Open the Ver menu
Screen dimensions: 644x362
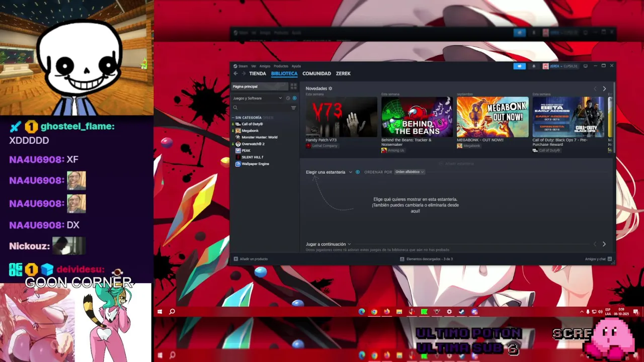(x=254, y=66)
